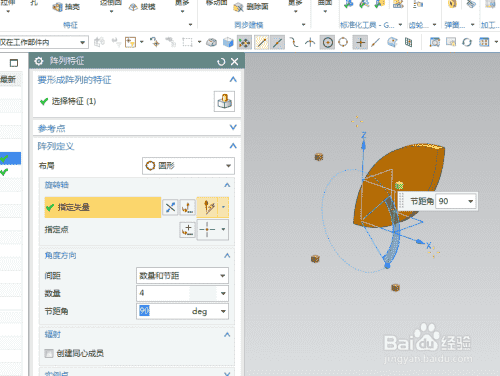
Task: Open the 间距 数量和节距 dropdown
Action: 182,276
